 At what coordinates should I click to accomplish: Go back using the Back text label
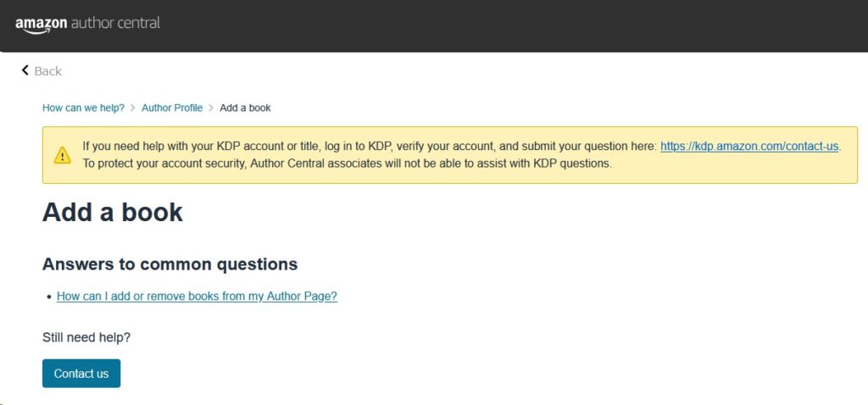[48, 71]
